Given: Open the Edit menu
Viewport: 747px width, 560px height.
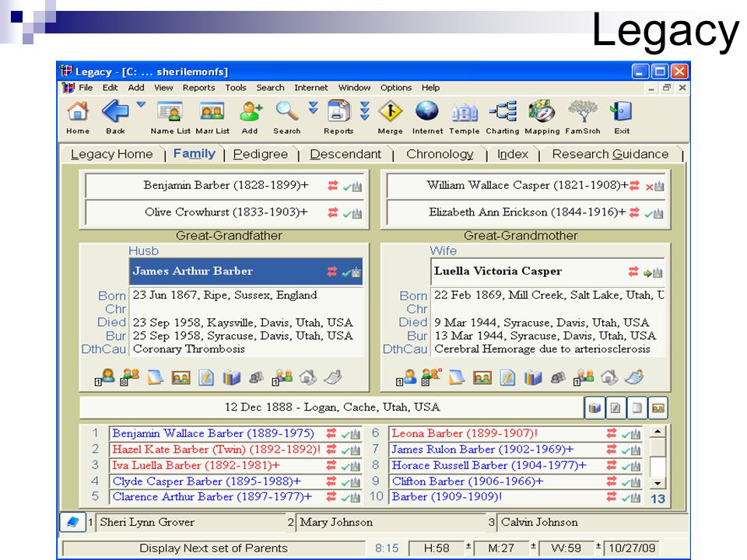Looking at the screenshot, I should point(110,88).
